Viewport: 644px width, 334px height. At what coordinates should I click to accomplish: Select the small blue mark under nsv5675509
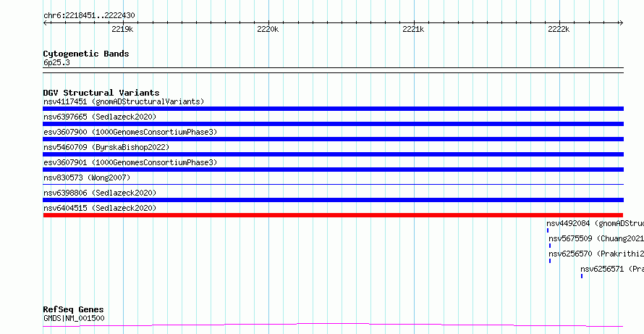(550, 246)
